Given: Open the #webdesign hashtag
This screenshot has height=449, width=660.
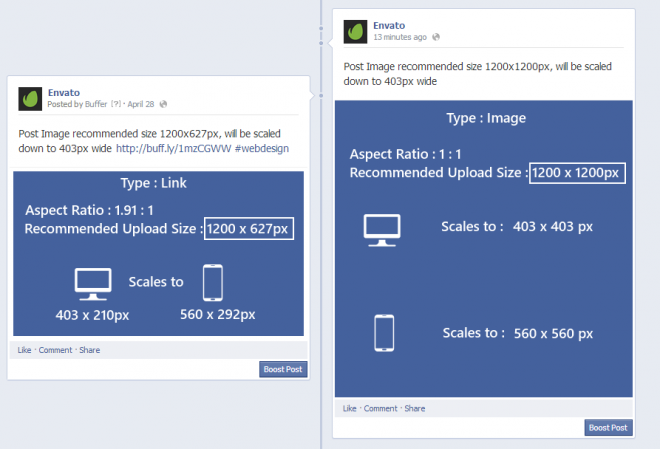Looking at the screenshot, I should [262, 148].
